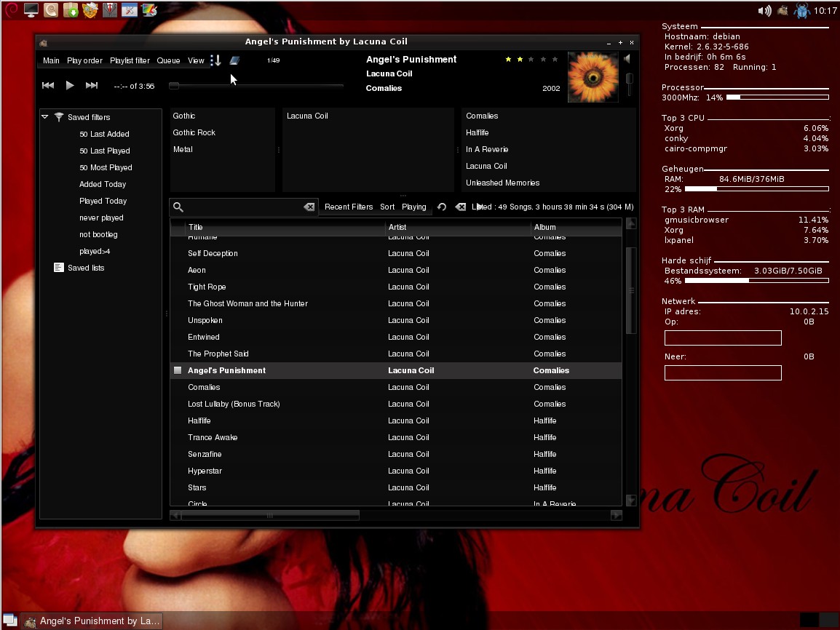
Task: Click the blue bug tray icon
Action: (802, 10)
